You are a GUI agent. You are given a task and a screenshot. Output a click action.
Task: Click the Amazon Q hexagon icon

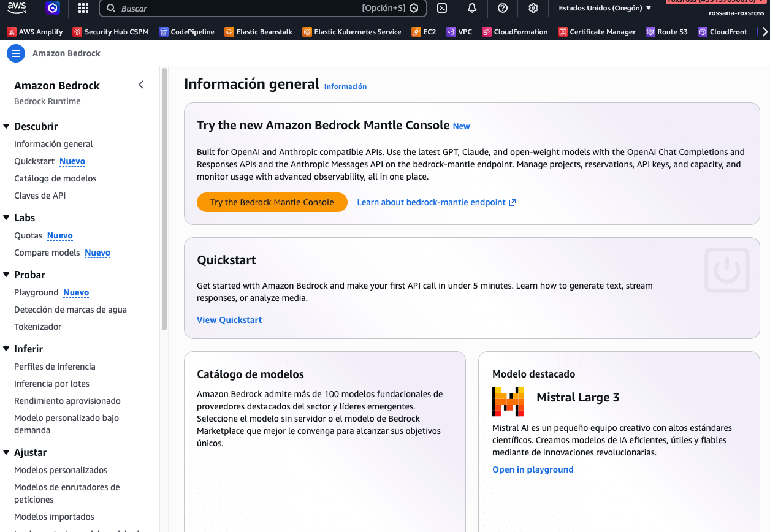tap(53, 8)
